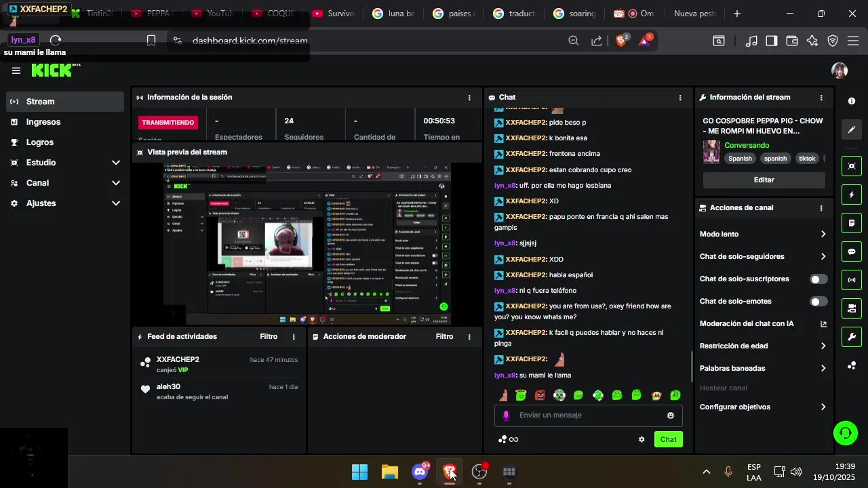Open options menu of Acciones de canal
This screenshot has width=868, height=488.
click(x=821, y=208)
